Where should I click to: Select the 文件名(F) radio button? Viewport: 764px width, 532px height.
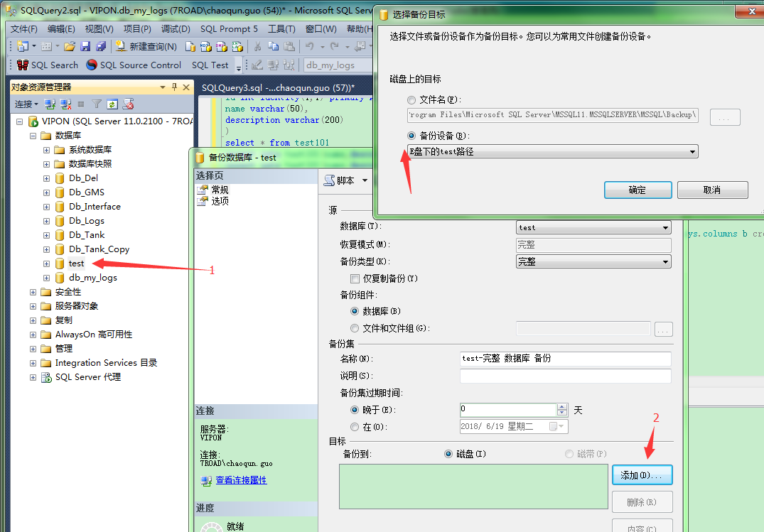[411, 100]
